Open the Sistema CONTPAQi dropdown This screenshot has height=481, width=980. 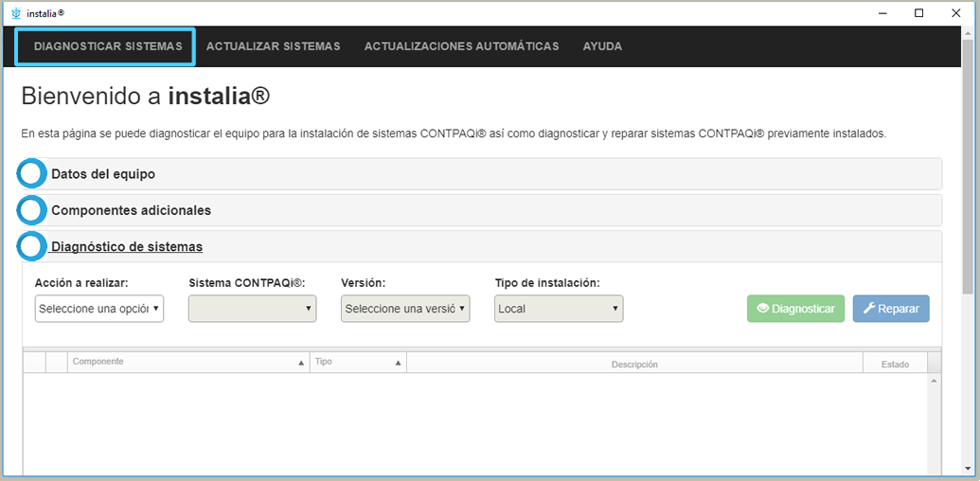252,309
